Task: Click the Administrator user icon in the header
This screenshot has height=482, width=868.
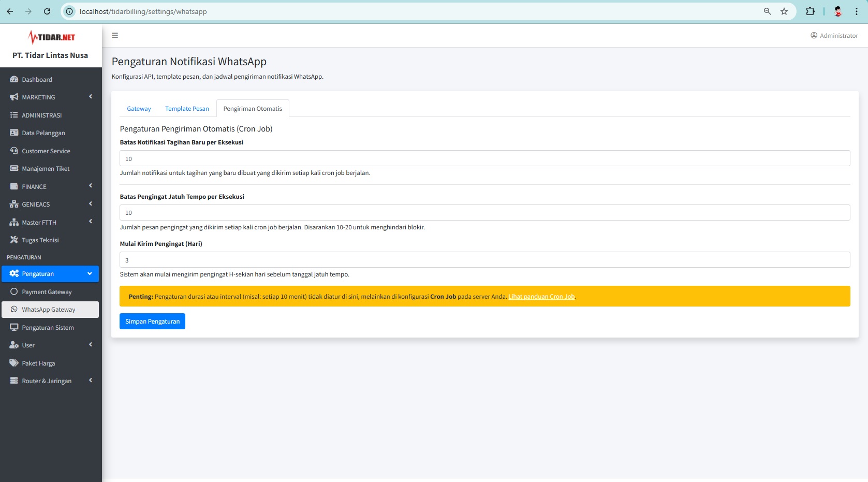Action: [x=814, y=36]
